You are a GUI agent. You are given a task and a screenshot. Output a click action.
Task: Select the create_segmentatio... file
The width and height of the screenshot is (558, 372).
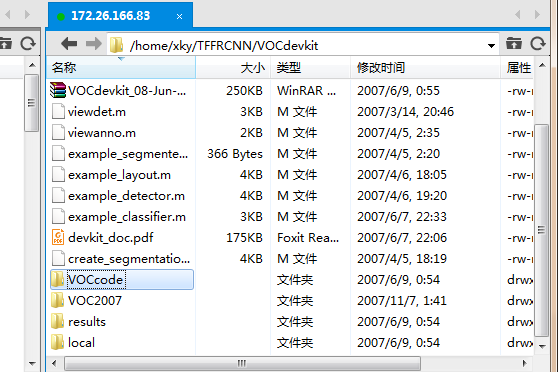129,259
